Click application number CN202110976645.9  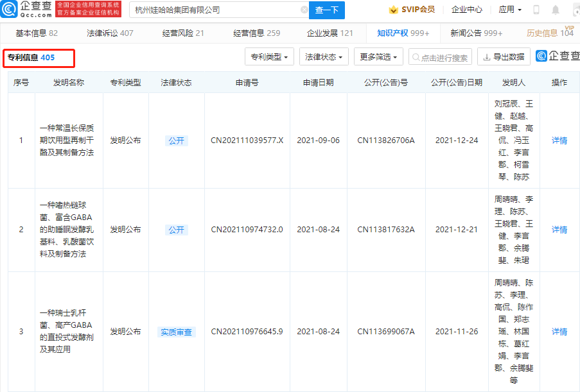(247, 332)
